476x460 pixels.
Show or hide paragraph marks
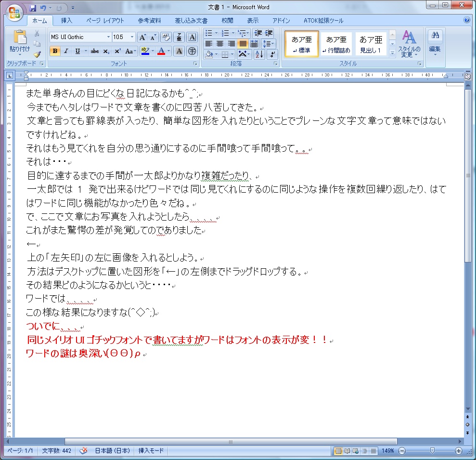[x=272, y=54]
